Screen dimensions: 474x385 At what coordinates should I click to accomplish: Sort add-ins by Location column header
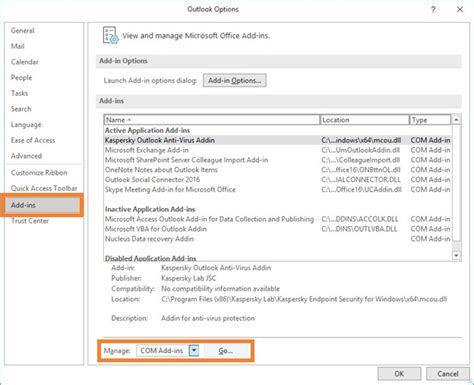[x=364, y=120]
